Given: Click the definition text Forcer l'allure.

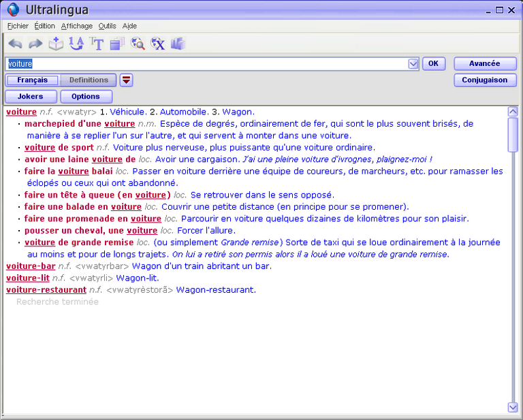Looking at the screenshot, I should (x=205, y=231).
